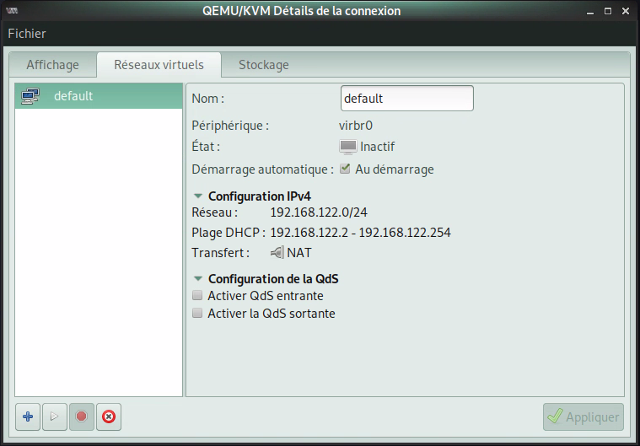Screen dimensions: 640x446
Task: Click the Plage DHCP label
Action: click(229, 233)
